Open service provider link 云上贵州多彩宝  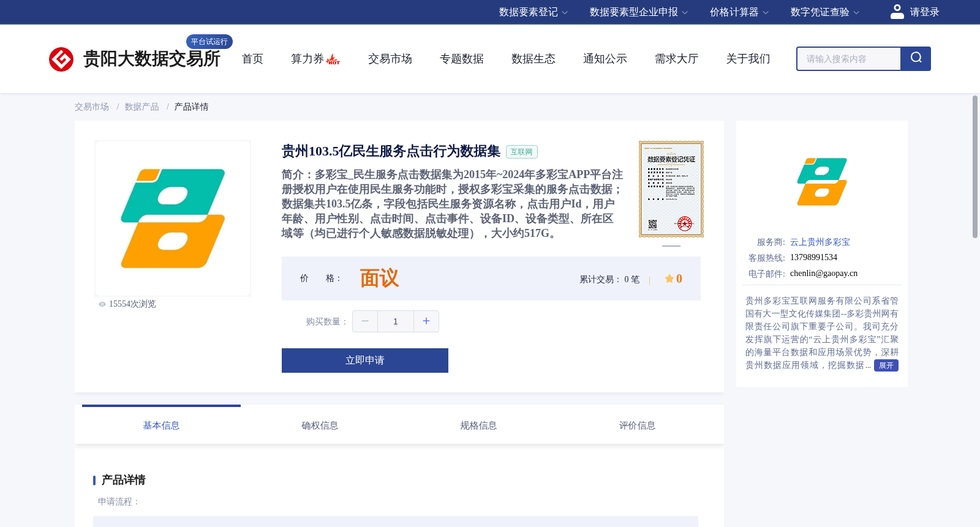coord(820,242)
